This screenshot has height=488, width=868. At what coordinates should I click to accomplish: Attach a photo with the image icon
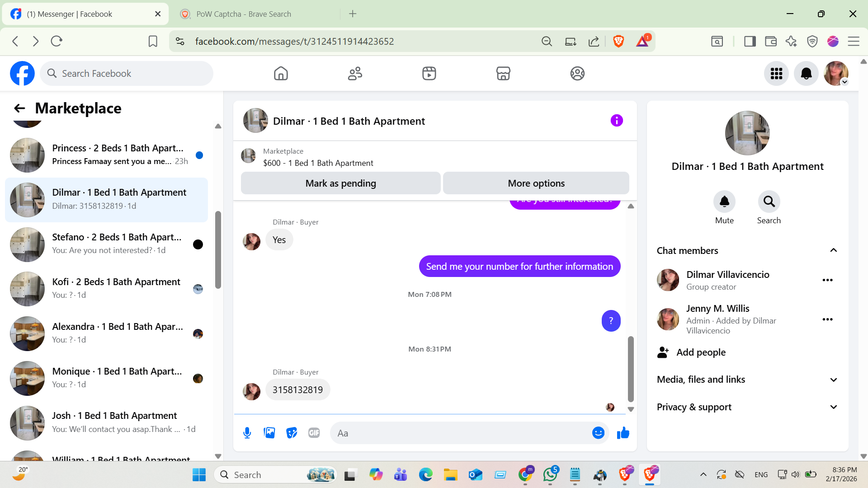[269, 433]
